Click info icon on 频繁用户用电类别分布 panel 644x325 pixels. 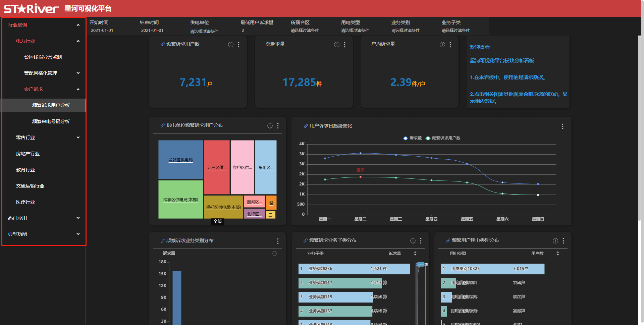[555, 241]
